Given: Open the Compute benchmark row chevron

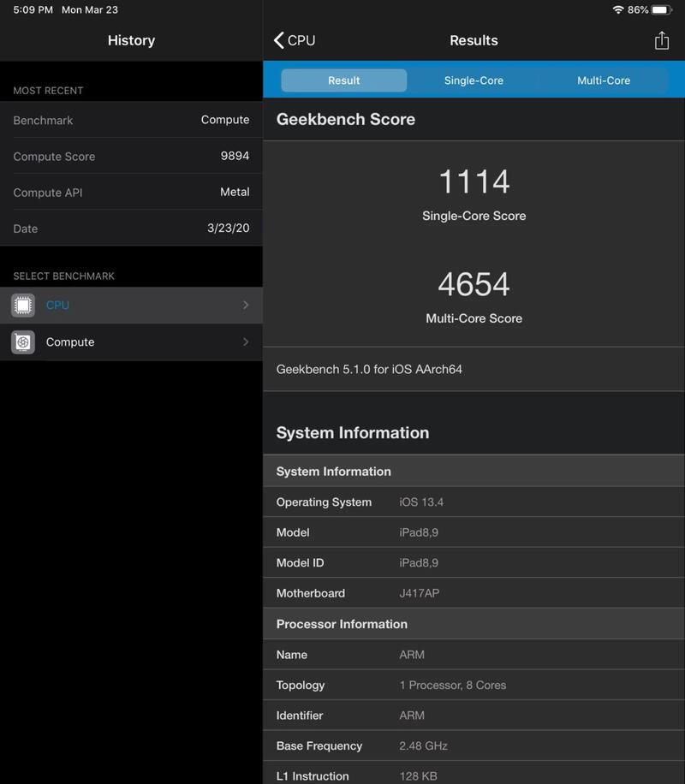Looking at the screenshot, I should pyautogui.click(x=246, y=342).
